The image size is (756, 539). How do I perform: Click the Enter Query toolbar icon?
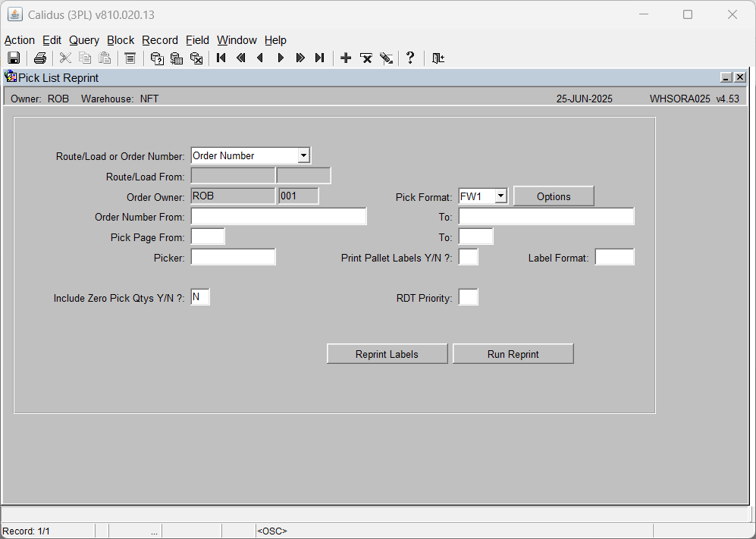[x=157, y=58]
